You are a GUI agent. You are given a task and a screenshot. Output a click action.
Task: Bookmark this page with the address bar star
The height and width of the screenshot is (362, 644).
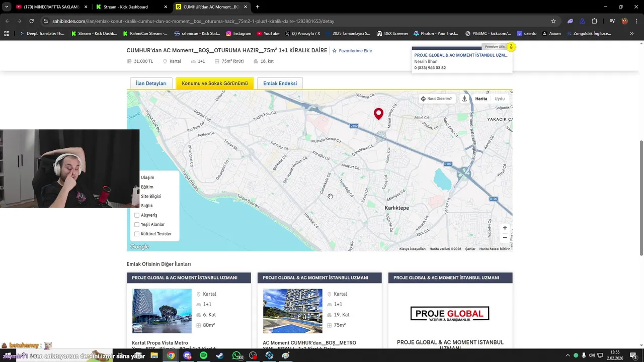553,21
